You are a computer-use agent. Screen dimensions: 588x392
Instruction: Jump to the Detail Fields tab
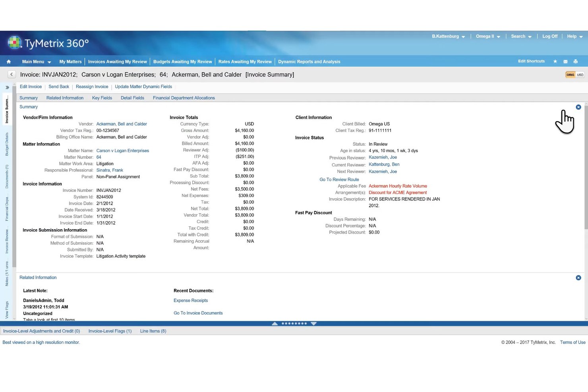click(132, 98)
